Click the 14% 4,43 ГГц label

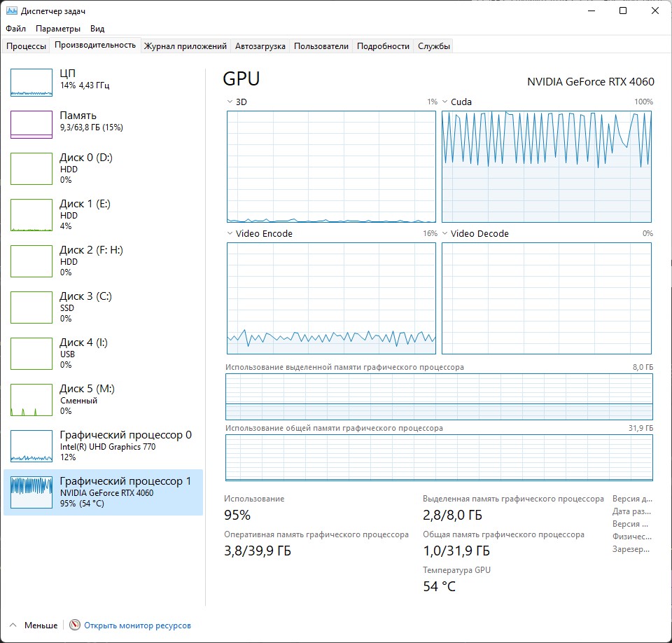coord(85,85)
